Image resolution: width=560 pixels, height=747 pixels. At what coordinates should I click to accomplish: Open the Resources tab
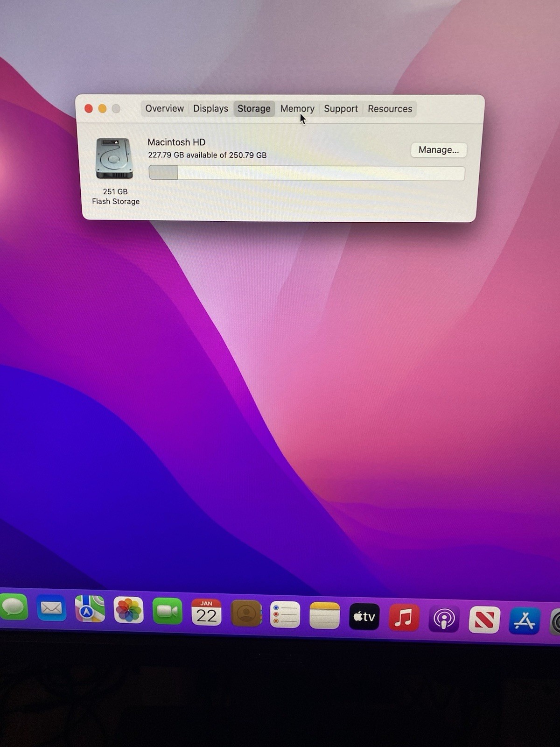pyautogui.click(x=390, y=109)
